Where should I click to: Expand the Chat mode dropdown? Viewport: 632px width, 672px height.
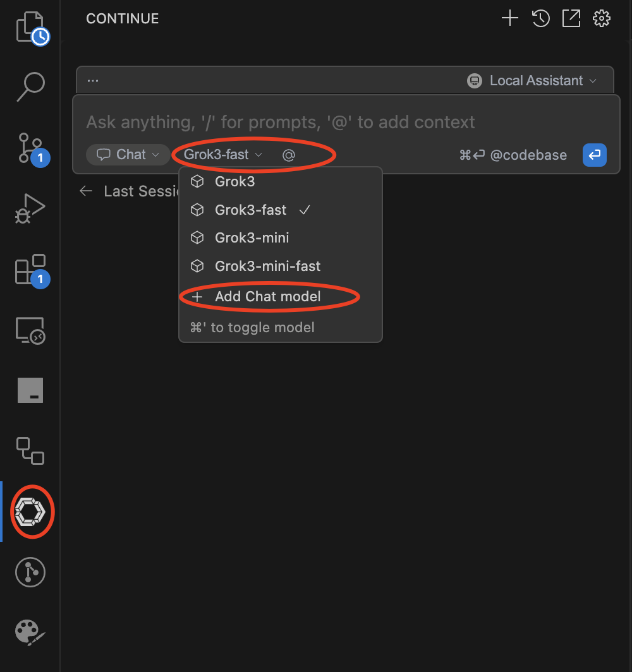128,155
